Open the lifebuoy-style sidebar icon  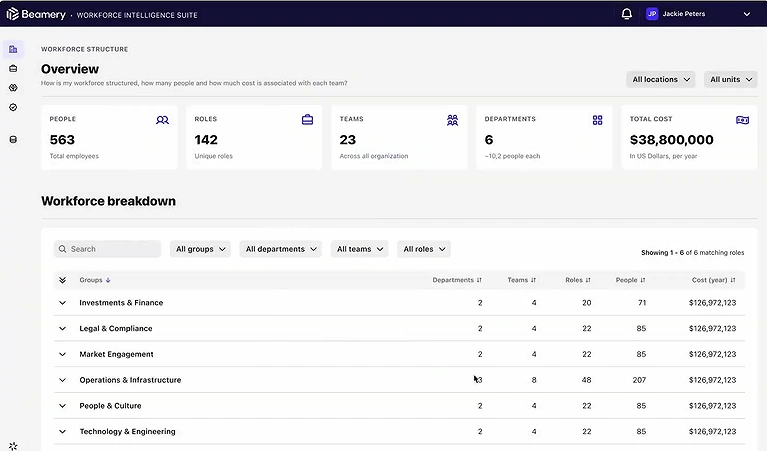coord(13,88)
